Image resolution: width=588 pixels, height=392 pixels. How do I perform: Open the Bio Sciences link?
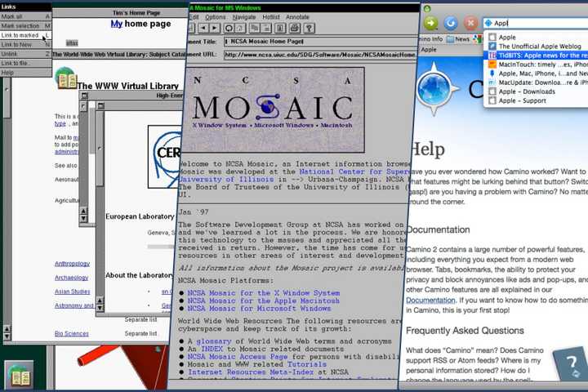click(72, 333)
